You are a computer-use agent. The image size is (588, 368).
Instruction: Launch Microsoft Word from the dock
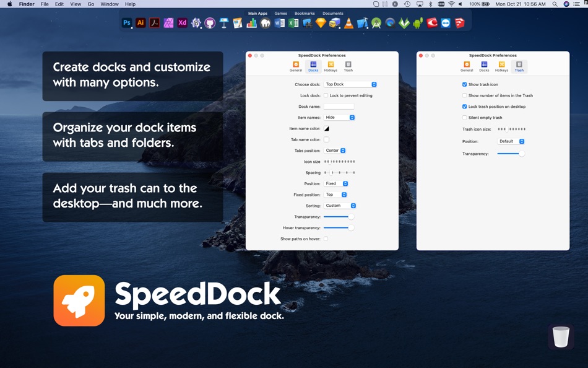tap(279, 24)
